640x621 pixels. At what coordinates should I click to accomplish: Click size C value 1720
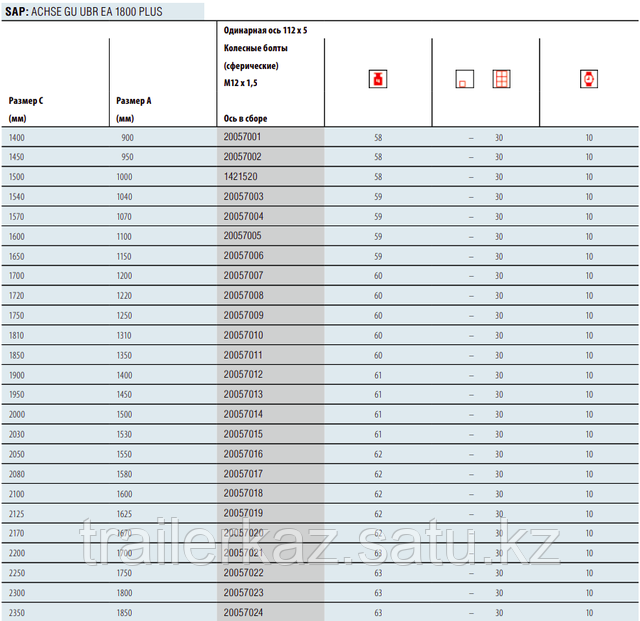17,296
